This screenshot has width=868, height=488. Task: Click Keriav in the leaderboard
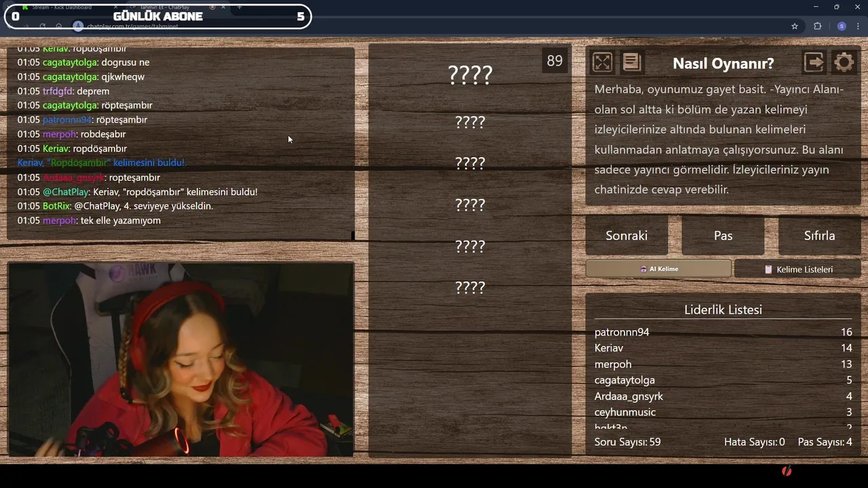pyautogui.click(x=609, y=348)
